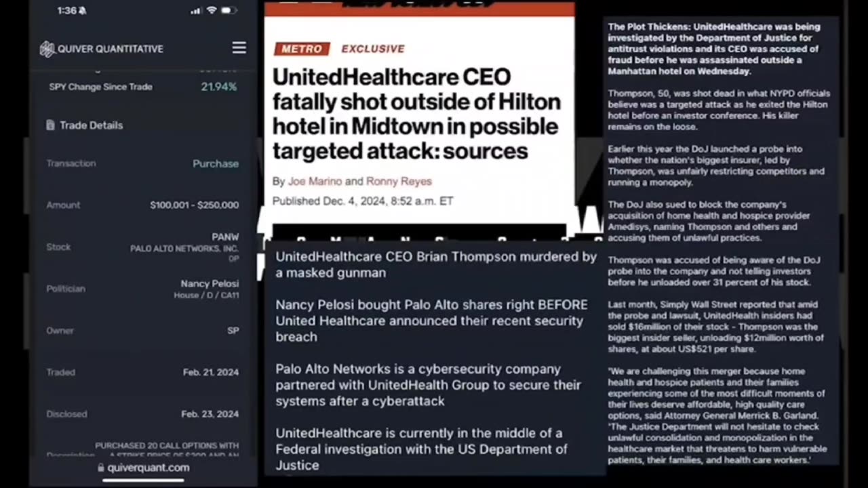
Task: Select the Trade Details heading
Action: point(91,125)
